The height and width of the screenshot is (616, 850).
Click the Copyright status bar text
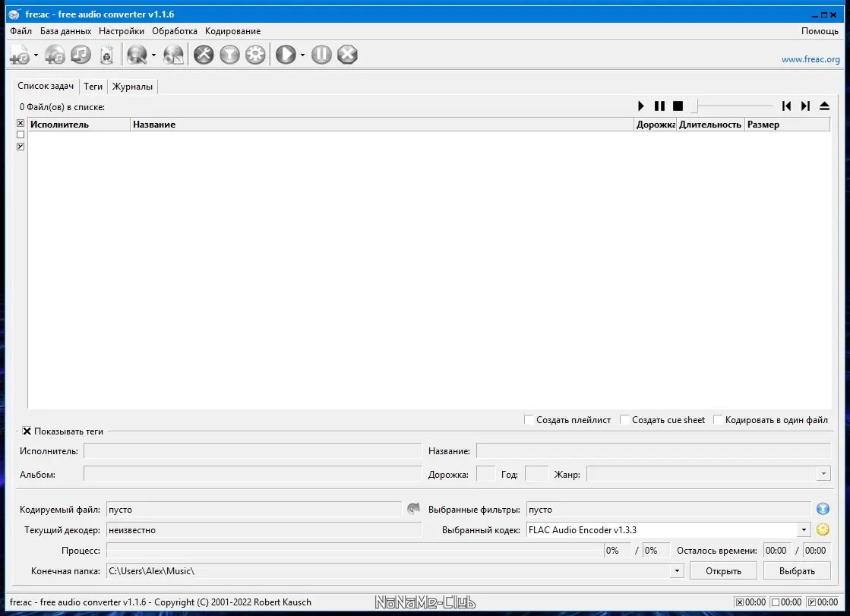pos(160,602)
